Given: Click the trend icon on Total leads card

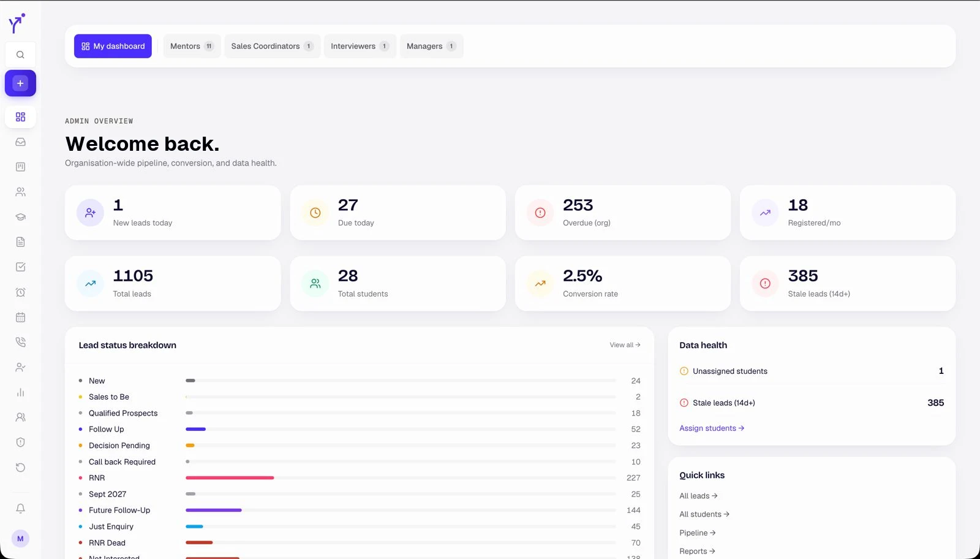Looking at the screenshot, I should coord(90,284).
